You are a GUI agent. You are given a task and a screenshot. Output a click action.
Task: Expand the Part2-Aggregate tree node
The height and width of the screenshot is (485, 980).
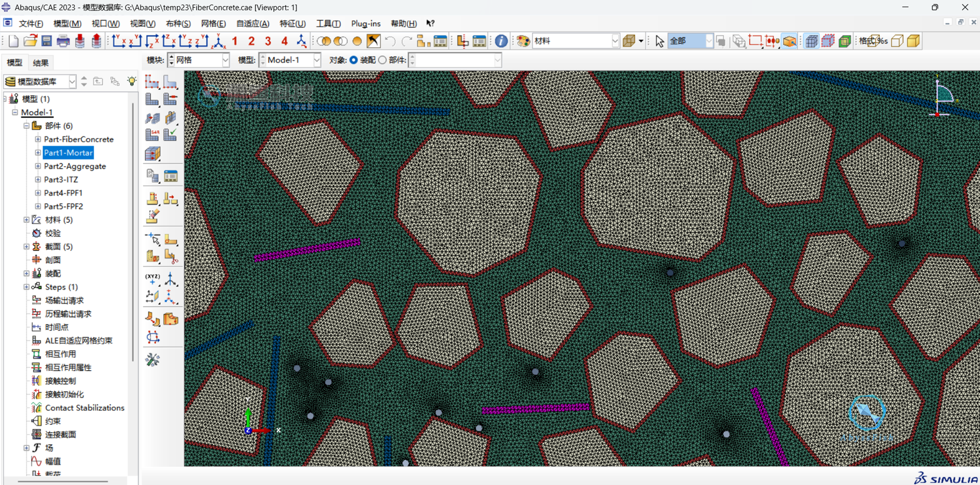pyautogui.click(x=38, y=166)
